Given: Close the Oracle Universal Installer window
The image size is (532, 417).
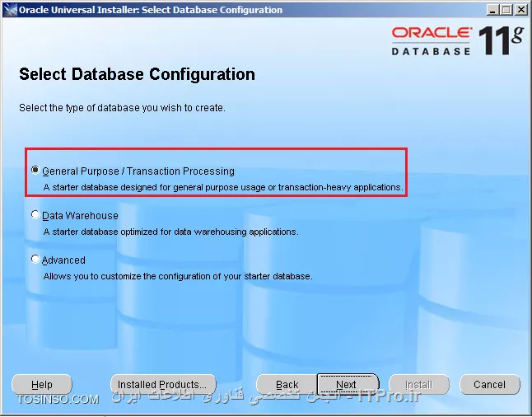Looking at the screenshot, I should (x=520, y=10).
